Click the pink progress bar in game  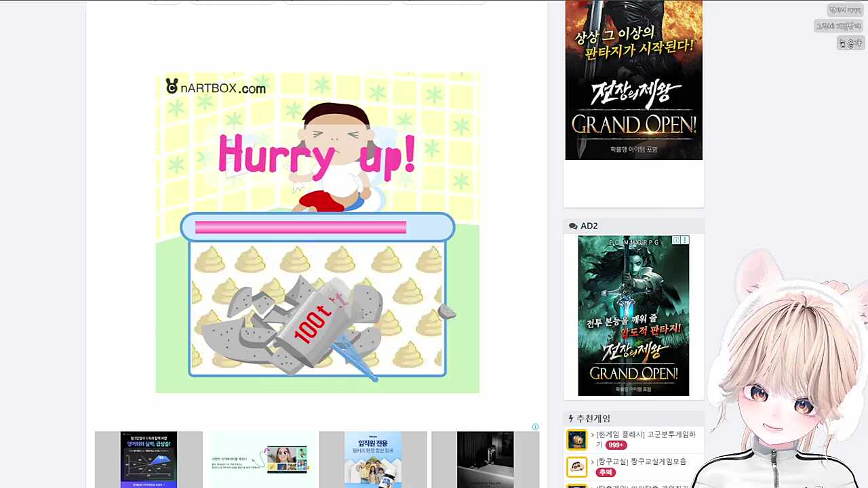(300, 227)
